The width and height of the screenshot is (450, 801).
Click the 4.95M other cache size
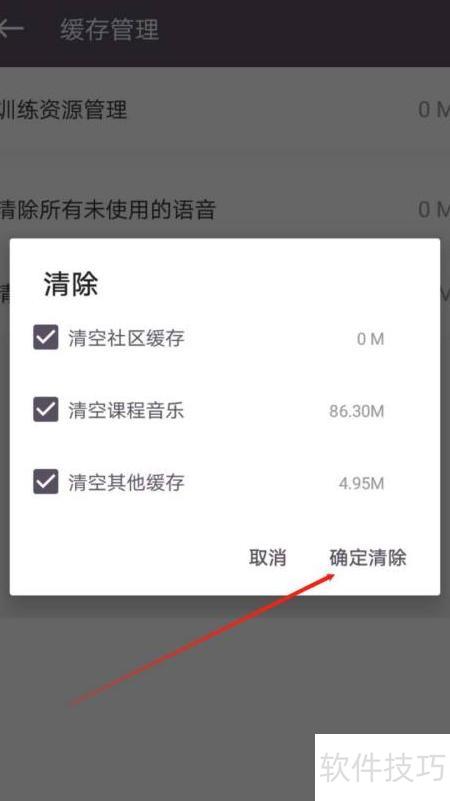coord(362,483)
